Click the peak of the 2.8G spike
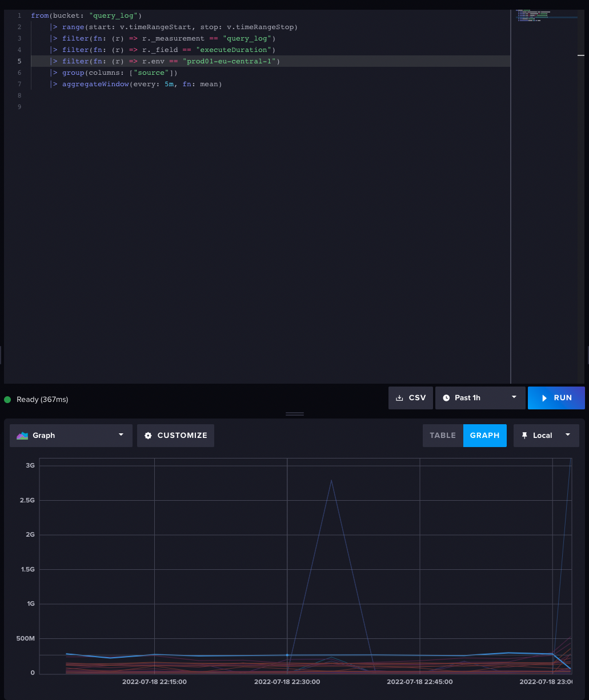Viewport: 589px width, 700px height. tap(331, 480)
